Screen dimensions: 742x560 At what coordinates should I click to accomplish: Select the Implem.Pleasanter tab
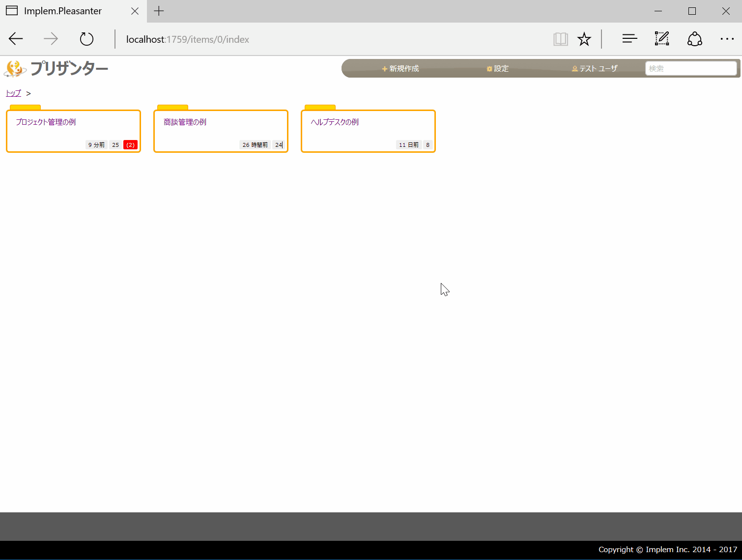click(x=62, y=11)
